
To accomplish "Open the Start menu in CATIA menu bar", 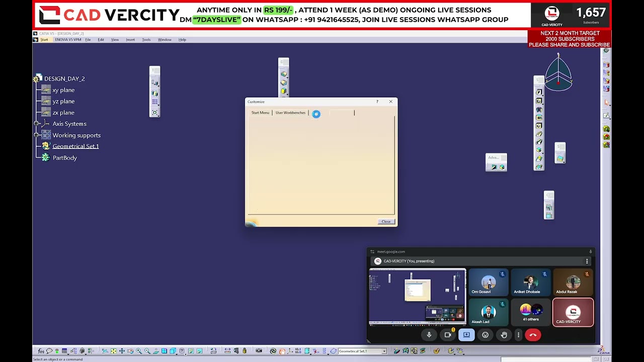I will pos(44,40).
